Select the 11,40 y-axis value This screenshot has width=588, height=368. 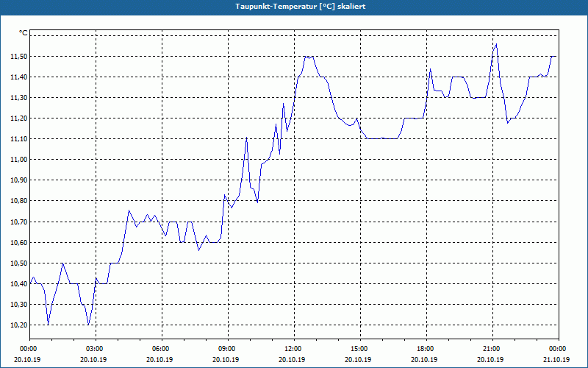pos(19,77)
